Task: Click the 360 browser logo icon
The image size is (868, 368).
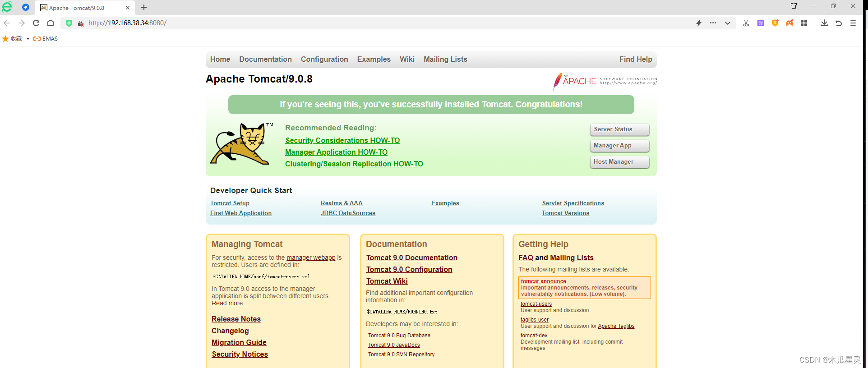Action: click(7, 7)
